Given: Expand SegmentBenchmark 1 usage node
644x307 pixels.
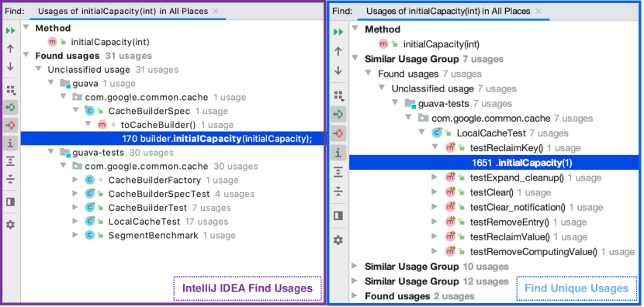Looking at the screenshot, I should point(75,235).
